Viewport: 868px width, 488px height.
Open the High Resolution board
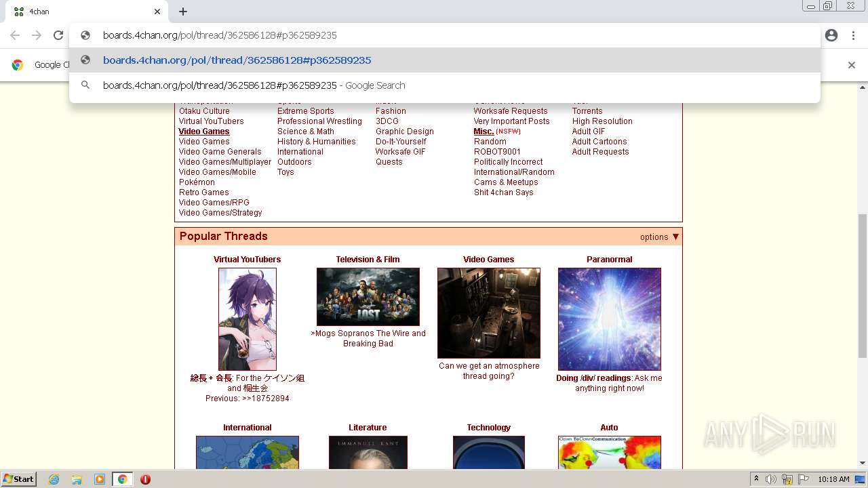[602, 121]
